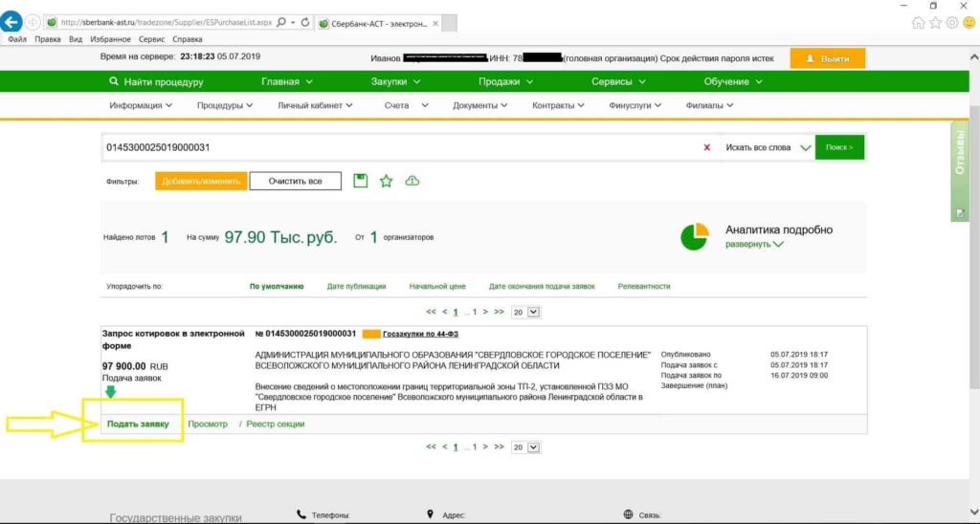Add search to favorites star icon
980x524 pixels.
click(x=387, y=181)
